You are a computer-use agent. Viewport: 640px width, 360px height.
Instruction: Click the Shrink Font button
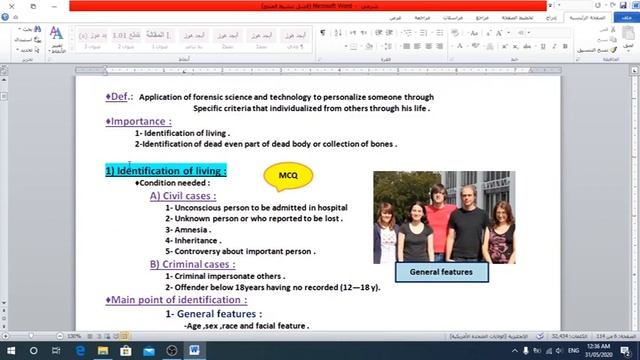click(489, 33)
